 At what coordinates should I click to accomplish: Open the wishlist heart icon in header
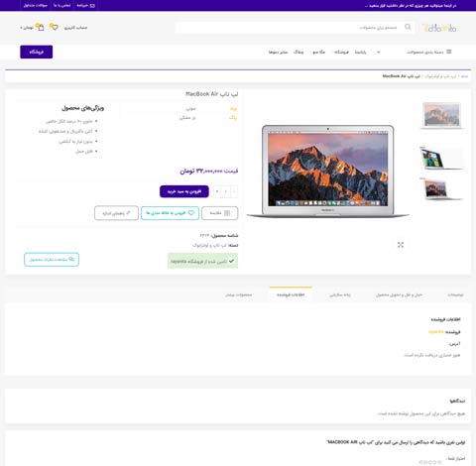[x=54, y=27]
